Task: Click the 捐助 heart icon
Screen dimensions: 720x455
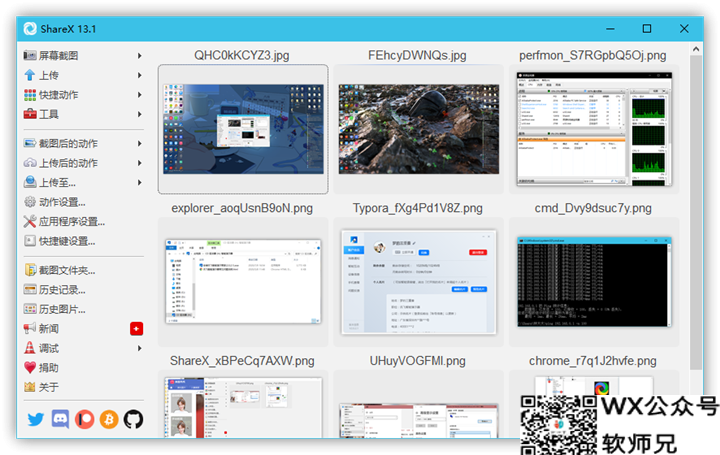Action: (x=30, y=367)
